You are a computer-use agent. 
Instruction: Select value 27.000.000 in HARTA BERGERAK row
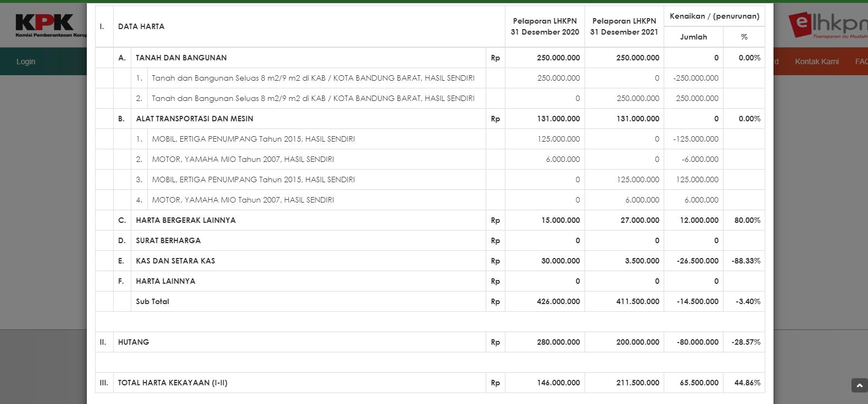[640, 220]
